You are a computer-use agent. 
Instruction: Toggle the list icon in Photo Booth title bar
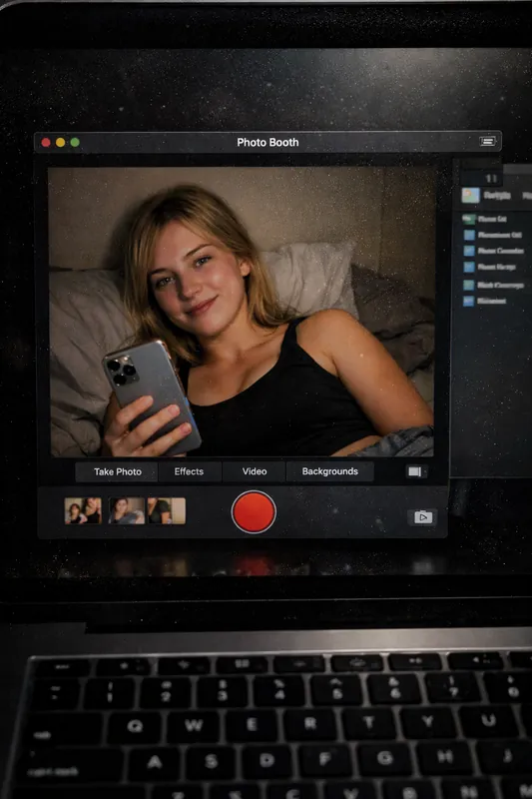point(487,141)
